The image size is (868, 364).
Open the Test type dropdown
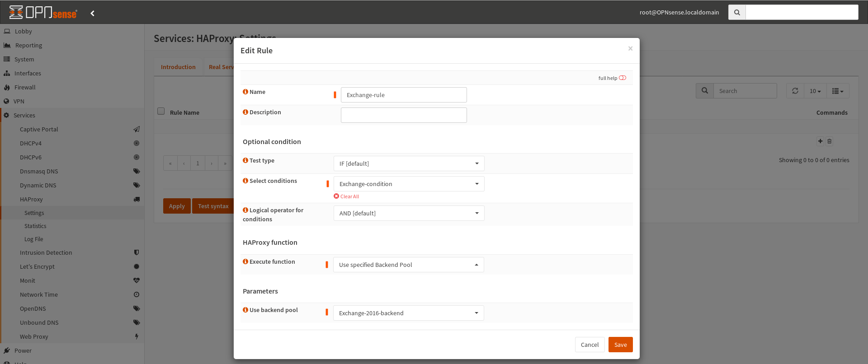(409, 163)
